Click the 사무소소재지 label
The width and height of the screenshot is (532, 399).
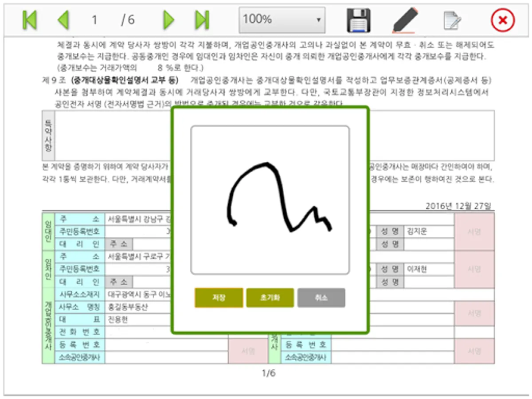click(80, 294)
